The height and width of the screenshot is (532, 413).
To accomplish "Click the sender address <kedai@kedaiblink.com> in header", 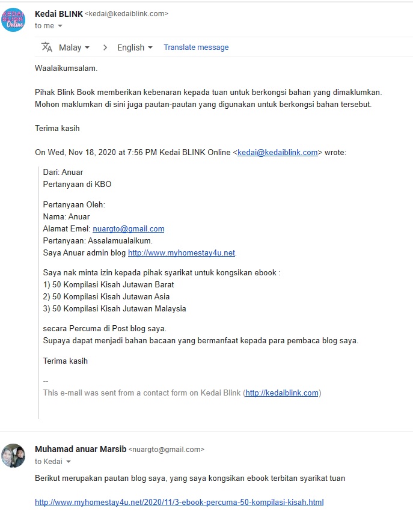I will [x=127, y=14].
